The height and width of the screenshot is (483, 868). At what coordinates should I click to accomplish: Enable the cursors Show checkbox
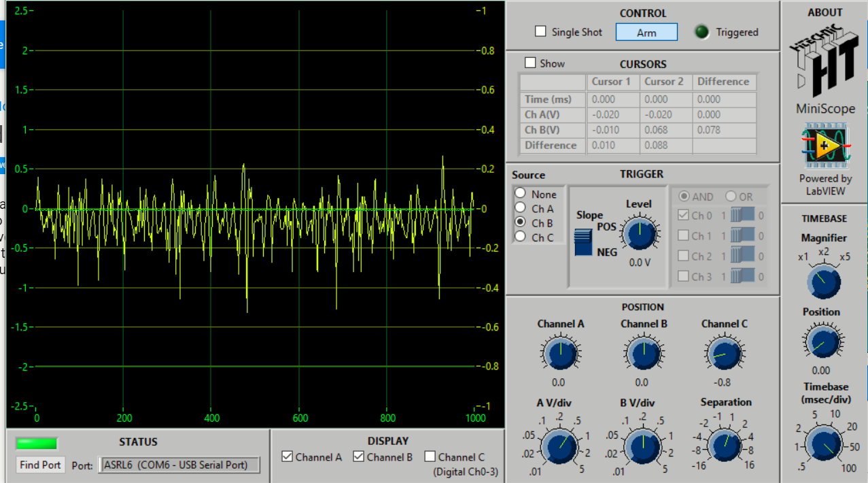coord(530,63)
